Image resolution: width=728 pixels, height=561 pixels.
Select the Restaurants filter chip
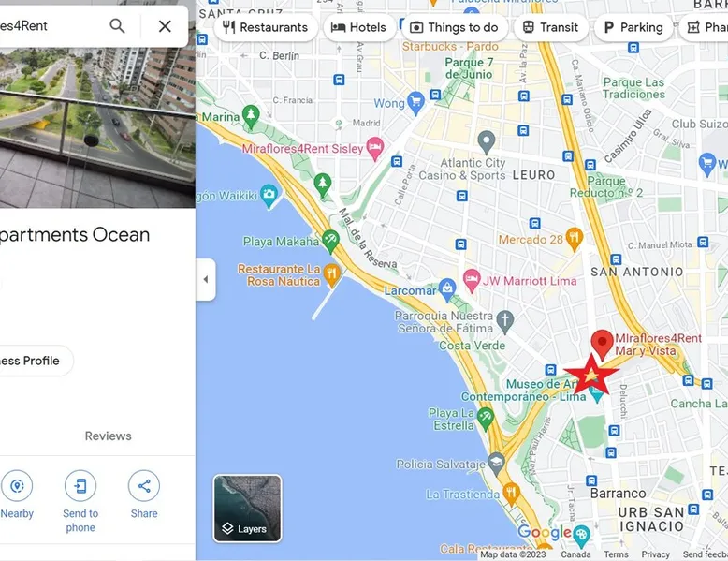(266, 27)
